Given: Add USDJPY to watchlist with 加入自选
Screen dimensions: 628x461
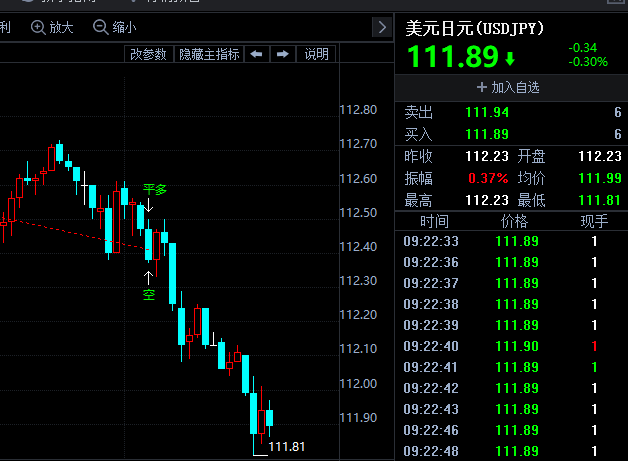Looking at the screenshot, I should (x=508, y=87).
